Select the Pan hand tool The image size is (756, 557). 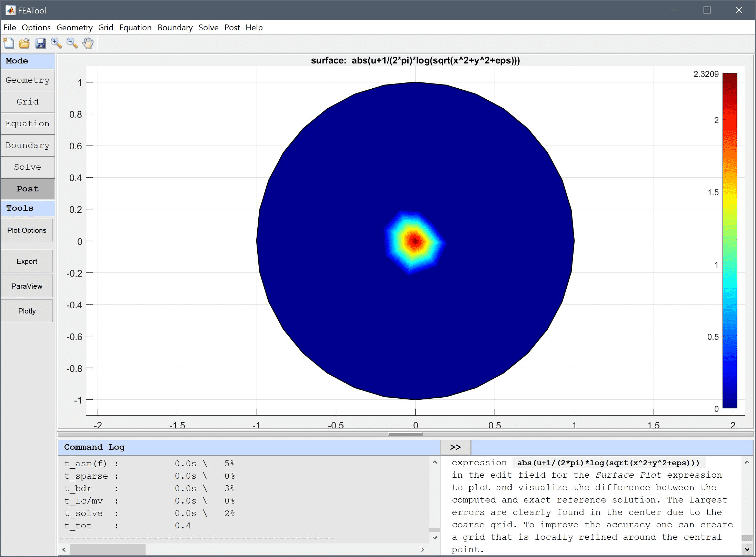[88, 43]
